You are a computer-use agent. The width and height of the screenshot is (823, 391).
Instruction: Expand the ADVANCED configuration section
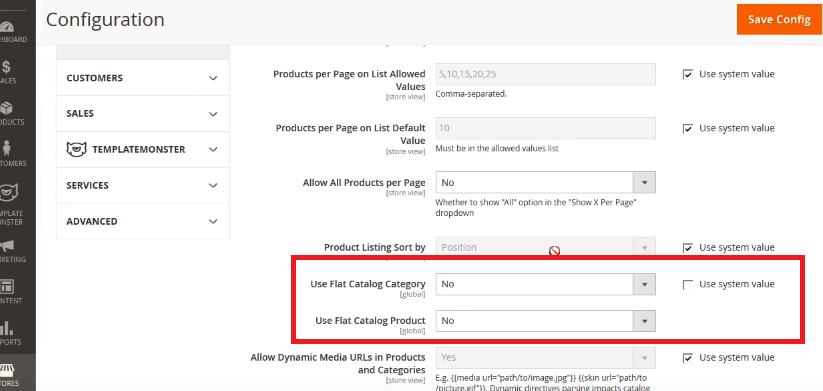click(143, 221)
